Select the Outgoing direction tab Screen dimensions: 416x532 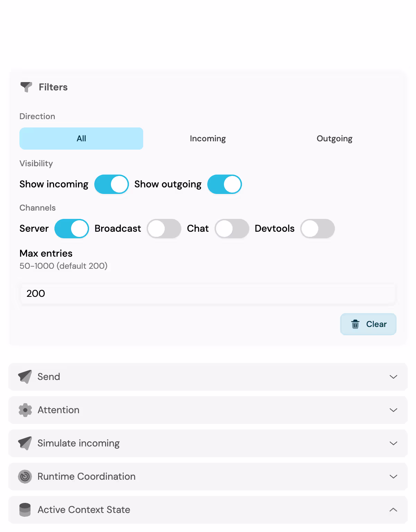coord(335,139)
